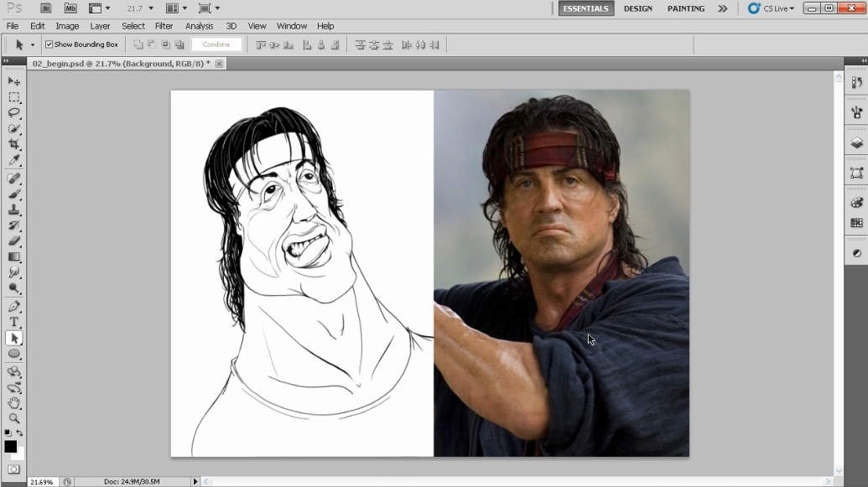This screenshot has height=487, width=868.
Task: Select the Clone Stamp tool
Action: (14, 210)
